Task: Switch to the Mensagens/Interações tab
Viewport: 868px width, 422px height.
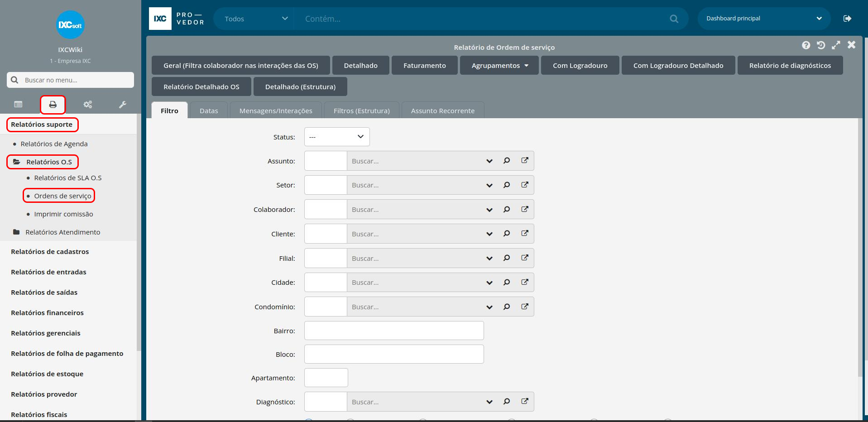Action: point(276,110)
